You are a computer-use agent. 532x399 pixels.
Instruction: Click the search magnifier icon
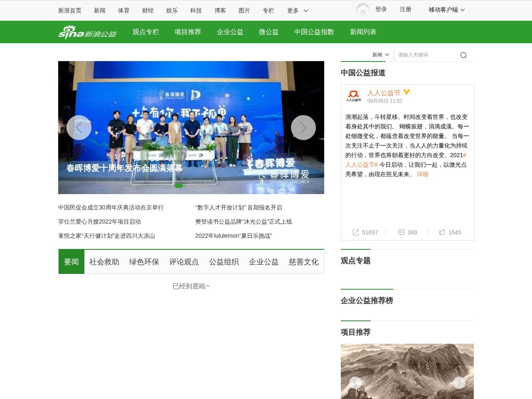click(463, 54)
